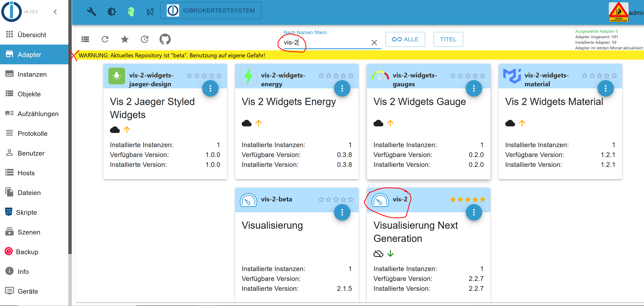Install adapter from GitHub icon
644x306 pixels.
point(165,39)
